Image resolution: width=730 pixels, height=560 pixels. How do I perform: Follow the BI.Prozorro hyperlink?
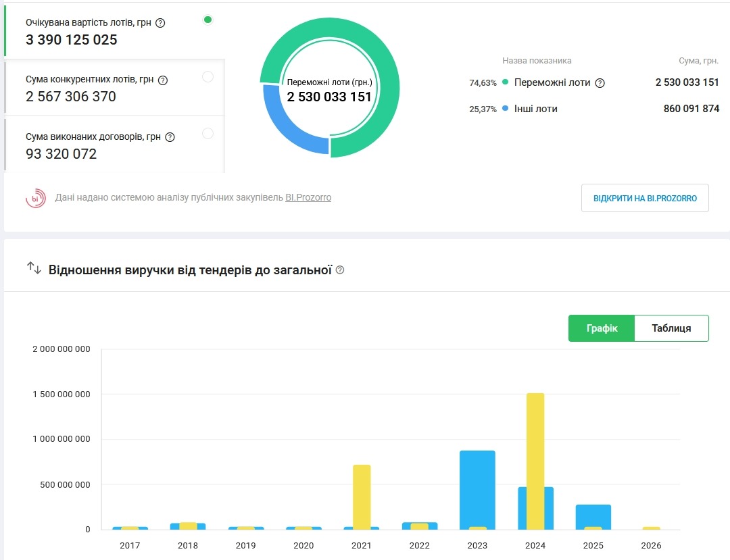pos(308,197)
